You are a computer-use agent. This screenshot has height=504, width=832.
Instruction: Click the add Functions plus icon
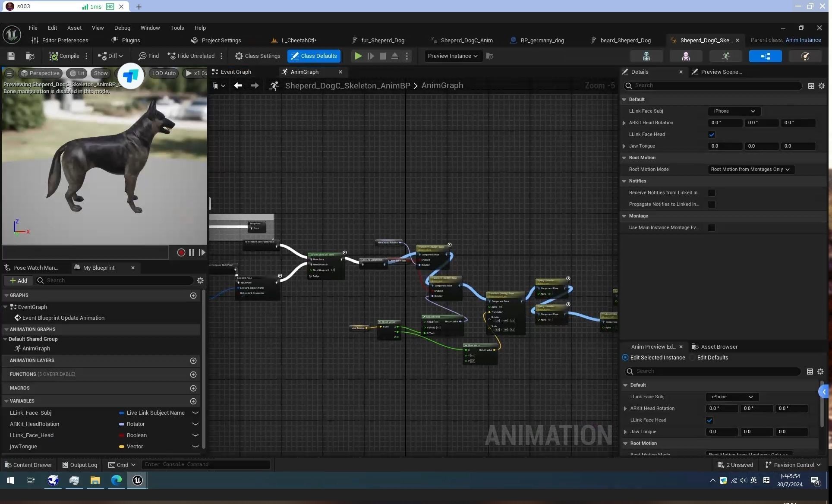pos(193,375)
